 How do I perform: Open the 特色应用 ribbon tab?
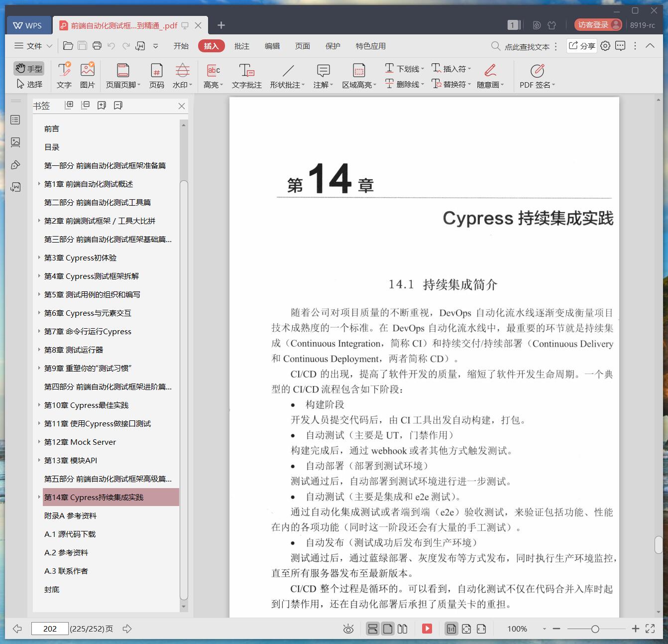point(370,46)
